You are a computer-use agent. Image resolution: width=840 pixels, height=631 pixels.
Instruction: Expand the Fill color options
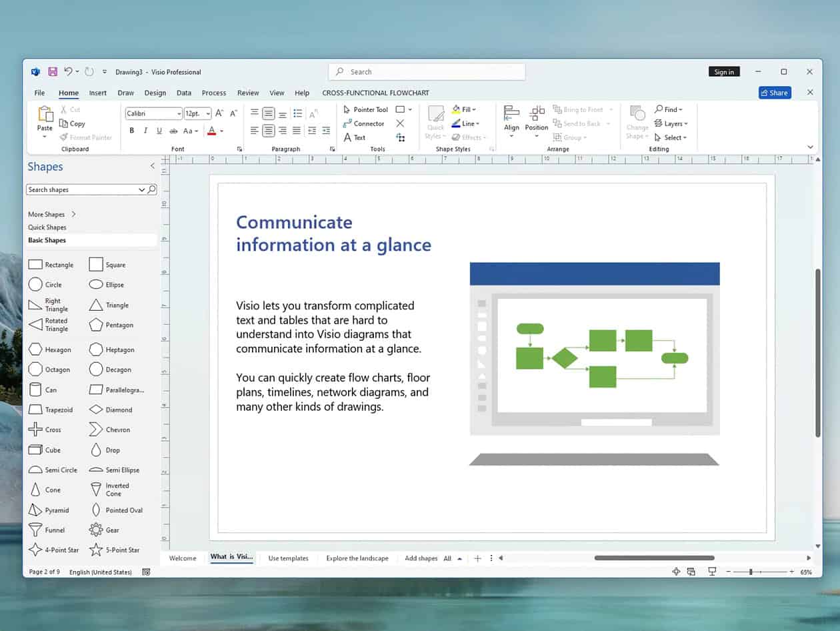pyautogui.click(x=475, y=109)
